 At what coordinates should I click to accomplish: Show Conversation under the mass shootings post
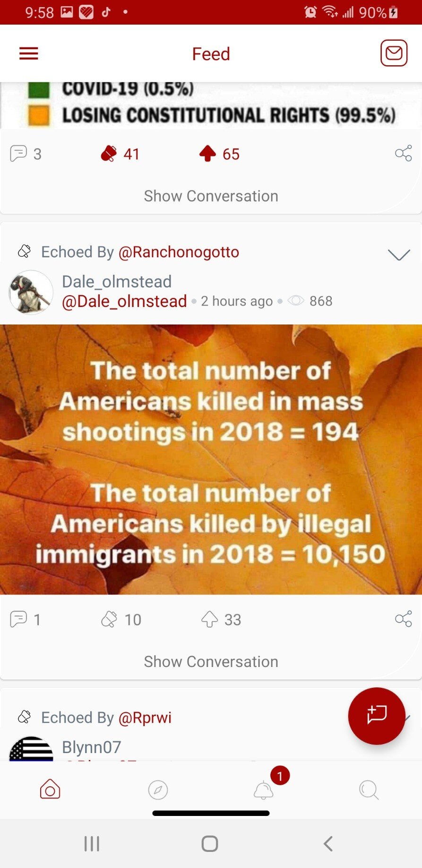point(211,661)
